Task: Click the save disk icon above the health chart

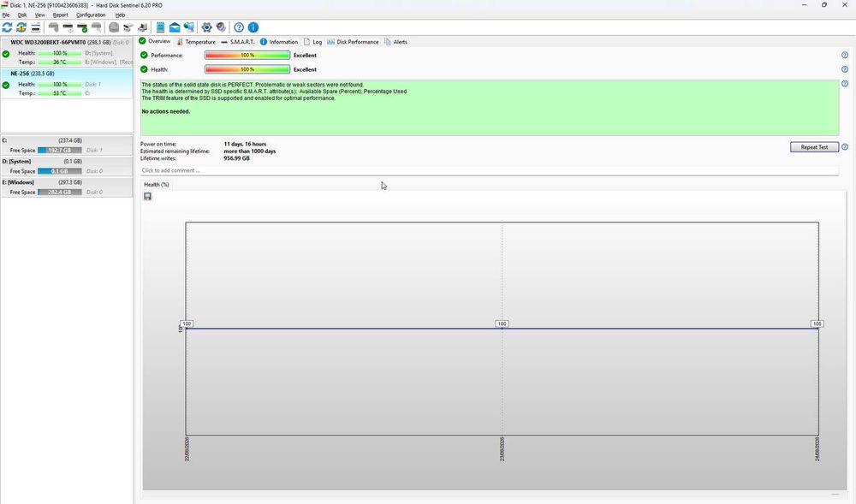Action: 147,196
